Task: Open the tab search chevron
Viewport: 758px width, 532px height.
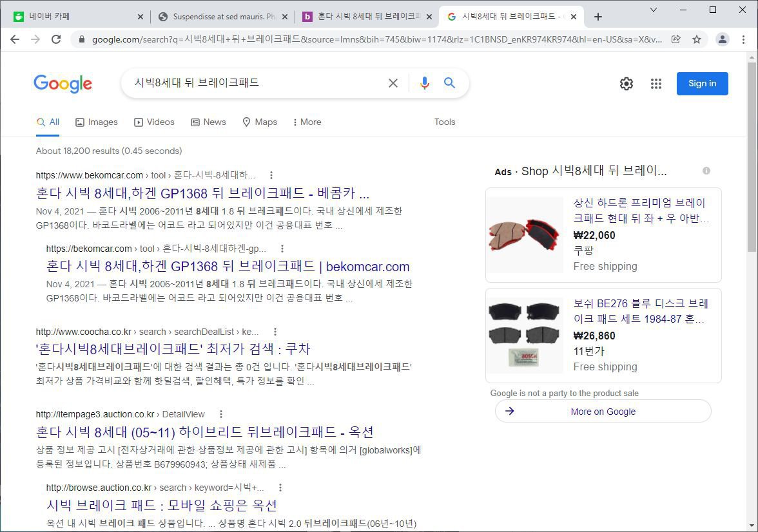Action: pyautogui.click(x=654, y=10)
